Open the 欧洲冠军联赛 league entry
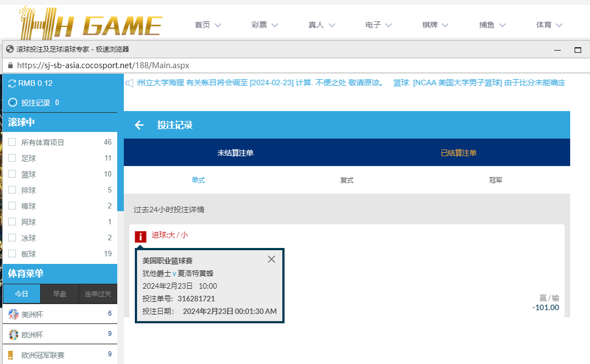The image size is (590, 364). click(60, 355)
